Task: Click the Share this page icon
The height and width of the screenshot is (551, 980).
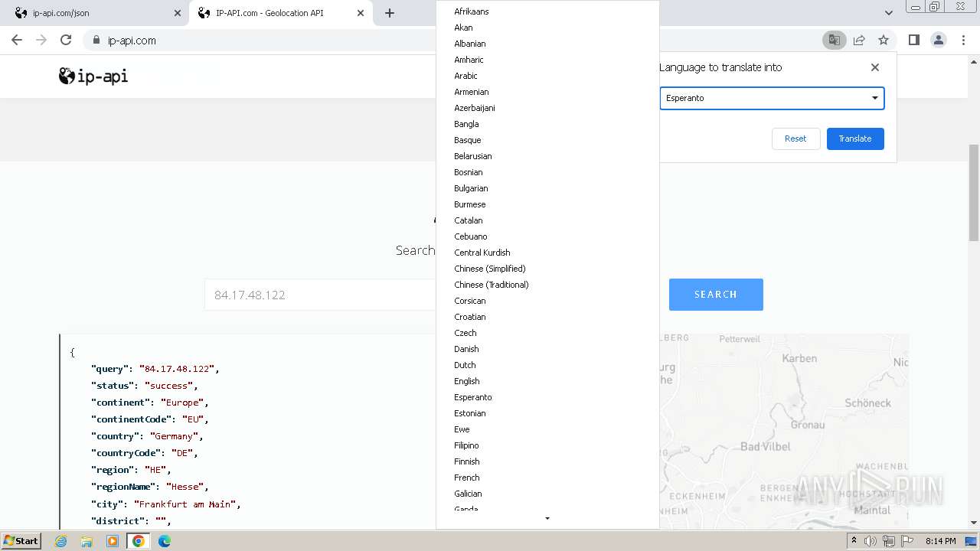Action: 859,40
